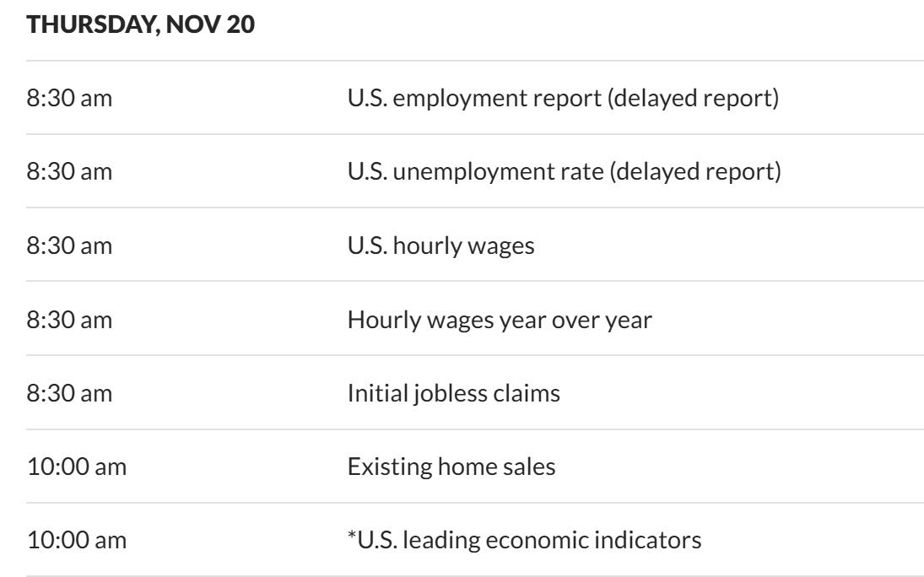Click Hourly wages year over year
The image size is (924, 577).
[x=500, y=321]
